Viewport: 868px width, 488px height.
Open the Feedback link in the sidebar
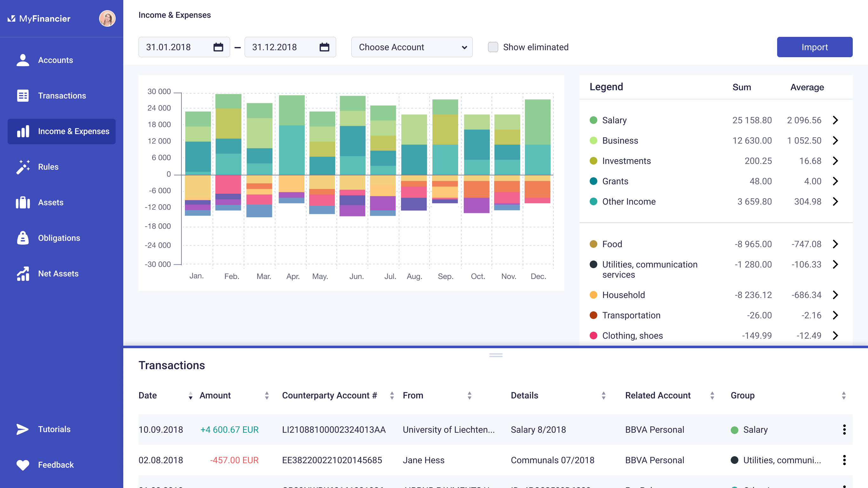[x=56, y=465]
